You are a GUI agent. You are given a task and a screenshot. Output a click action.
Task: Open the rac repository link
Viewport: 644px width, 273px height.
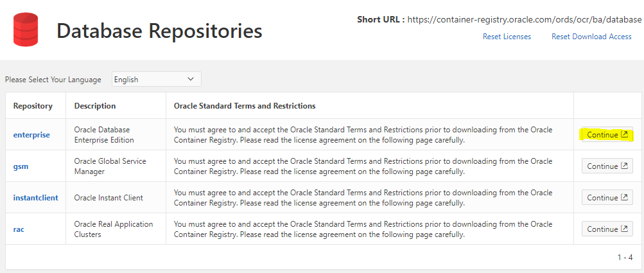19,229
